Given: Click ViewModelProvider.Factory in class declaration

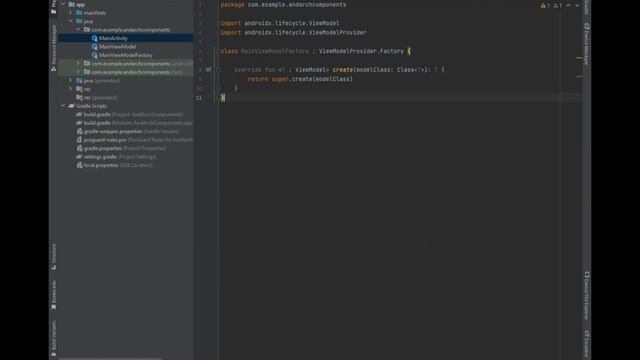Looking at the screenshot, I should pyautogui.click(x=361, y=51).
